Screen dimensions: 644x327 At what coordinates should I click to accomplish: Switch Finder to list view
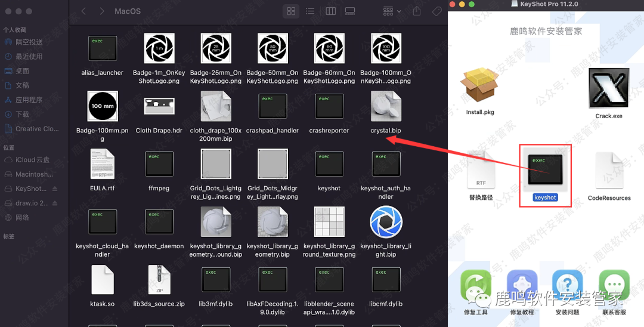point(310,11)
